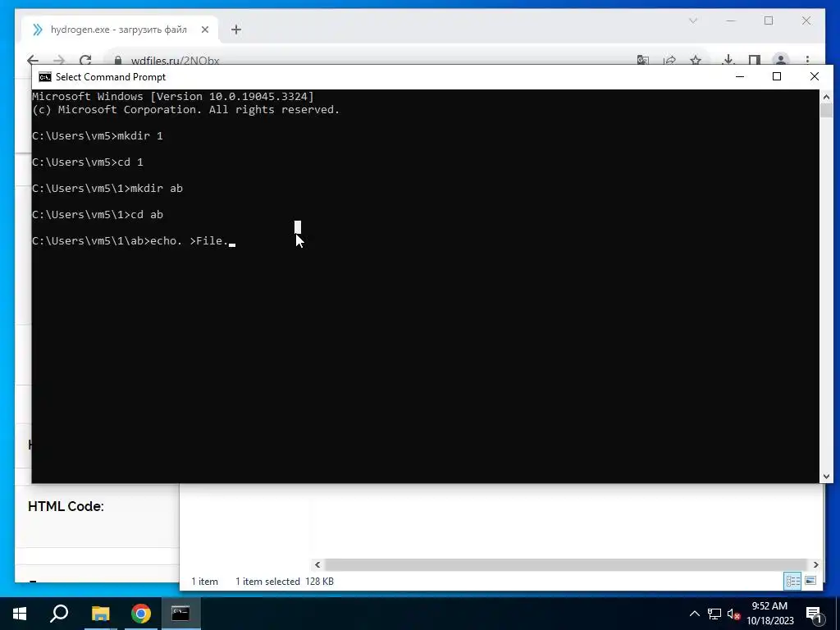The width and height of the screenshot is (840, 630).
Task: Share this page from Chrome toolbar
Action: click(669, 61)
